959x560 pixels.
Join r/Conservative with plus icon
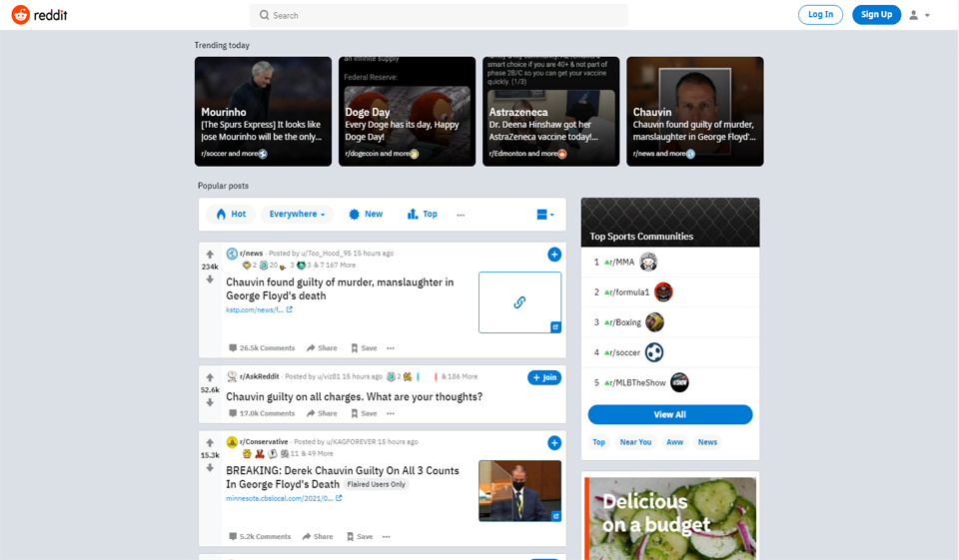pyautogui.click(x=554, y=442)
